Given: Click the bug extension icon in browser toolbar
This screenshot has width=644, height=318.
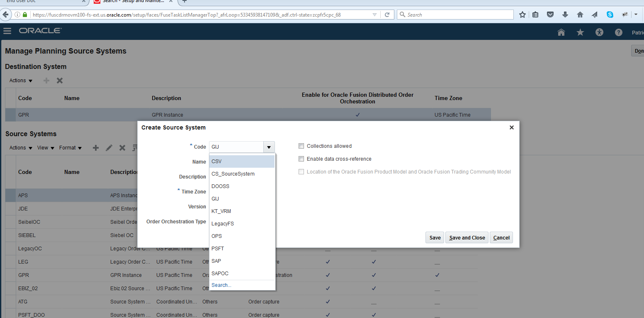Looking at the screenshot, I should (x=625, y=15).
